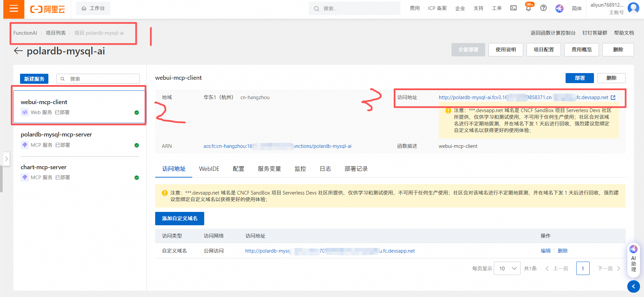Open the help question mark icon
Image resolution: width=644 pixels, height=297 pixels.
[x=544, y=8]
